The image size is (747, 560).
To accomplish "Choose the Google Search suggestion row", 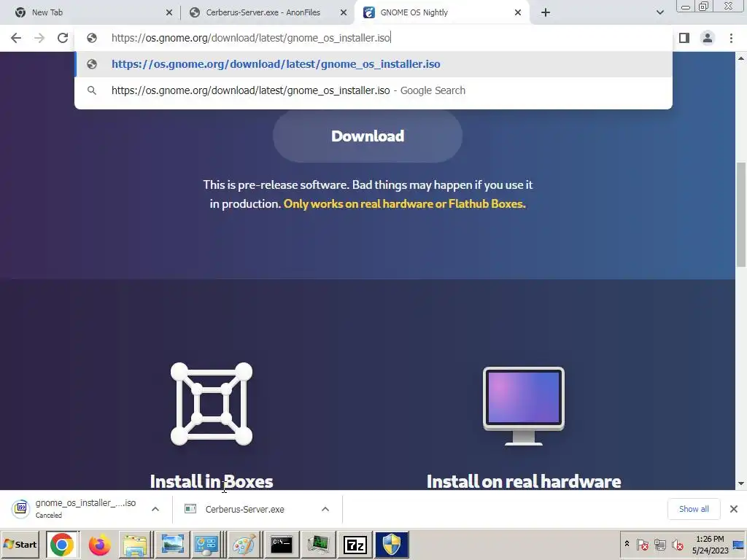I will pos(373,90).
